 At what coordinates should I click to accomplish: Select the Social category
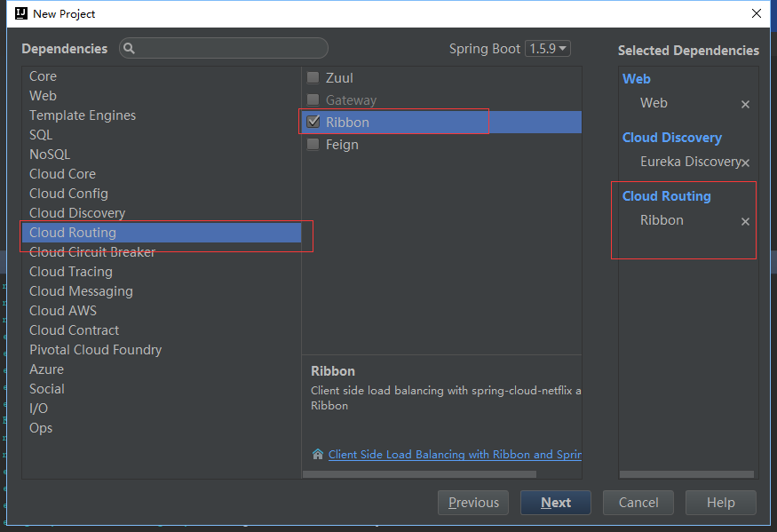click(162, 389)
